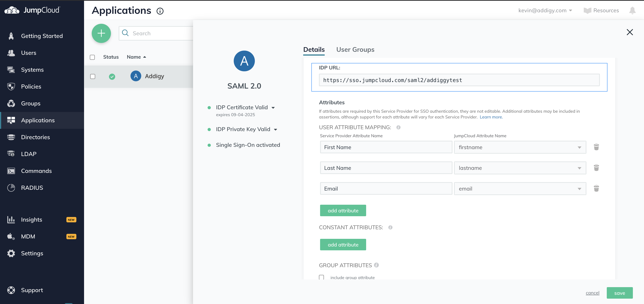Check the Addigy application row checkbox
Image resolution: width=644 pixels, height=304 pixels.
(x=92, y=76)
